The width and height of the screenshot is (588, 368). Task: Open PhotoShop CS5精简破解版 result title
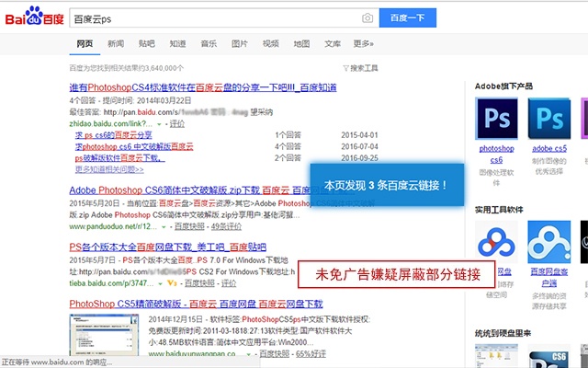point(196,304)
